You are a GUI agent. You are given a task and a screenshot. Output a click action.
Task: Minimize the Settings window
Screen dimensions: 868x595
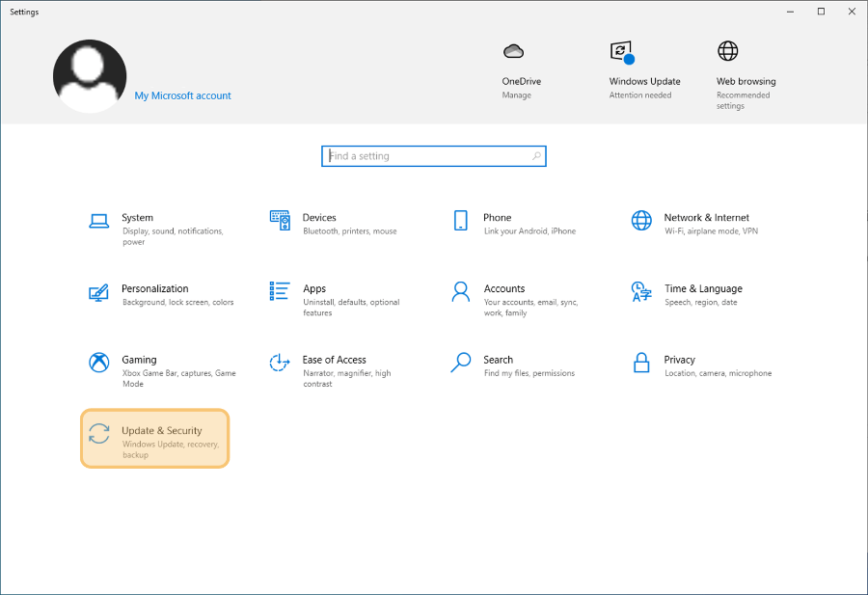pos(791,12)
